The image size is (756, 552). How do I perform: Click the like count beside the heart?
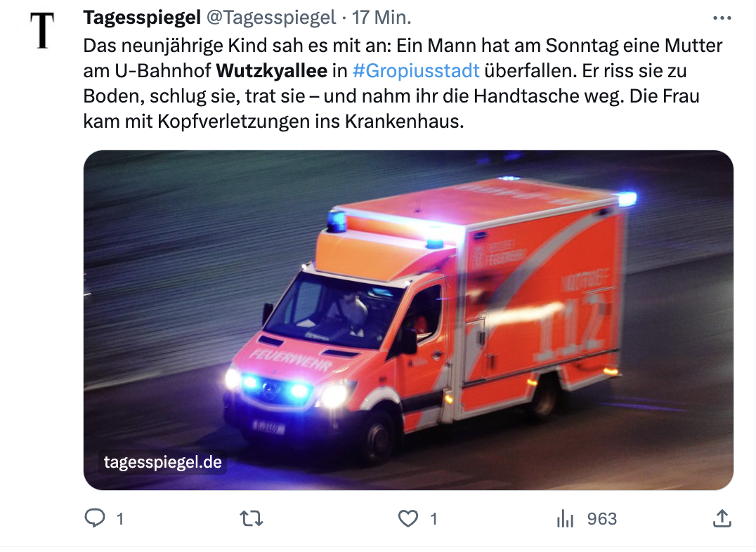(x=434, y=519)
